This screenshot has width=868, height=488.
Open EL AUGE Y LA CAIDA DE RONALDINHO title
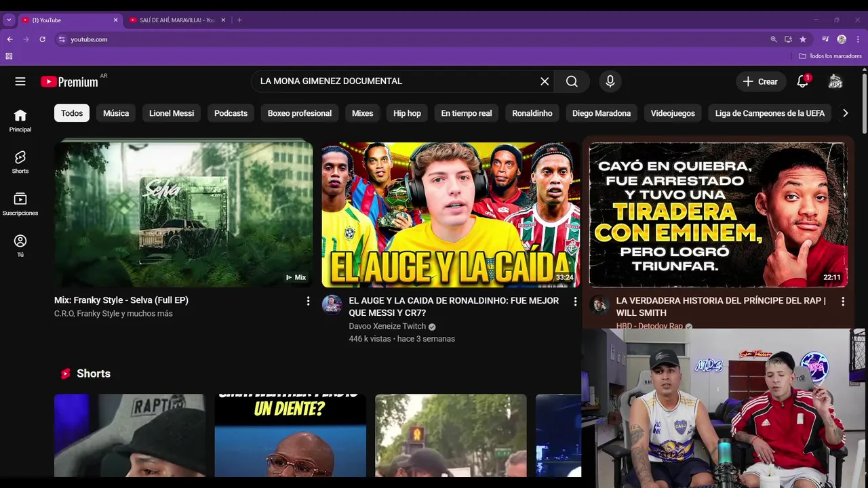pyautogui.click(x=454, y=306)
